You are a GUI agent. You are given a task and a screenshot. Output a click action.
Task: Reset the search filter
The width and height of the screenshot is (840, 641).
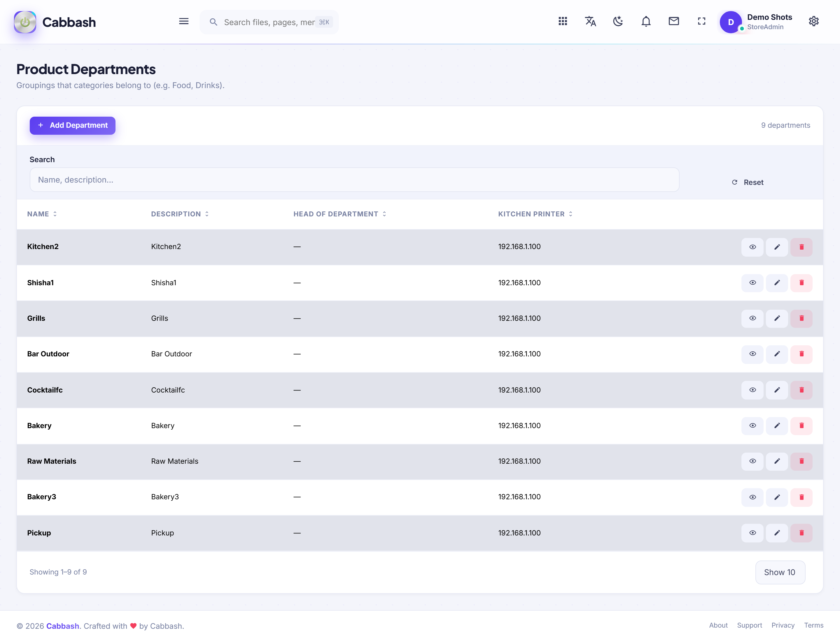tap(748, 182)
